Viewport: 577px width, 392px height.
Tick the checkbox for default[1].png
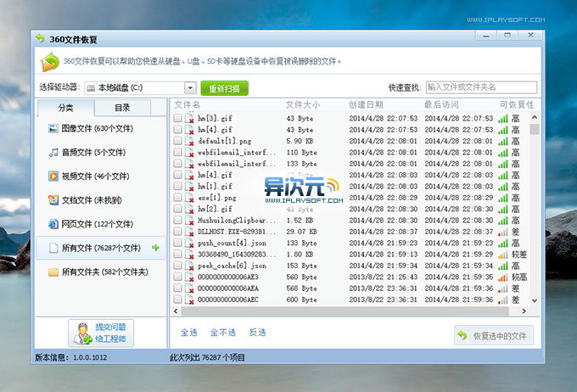click(x=177, y=141)
